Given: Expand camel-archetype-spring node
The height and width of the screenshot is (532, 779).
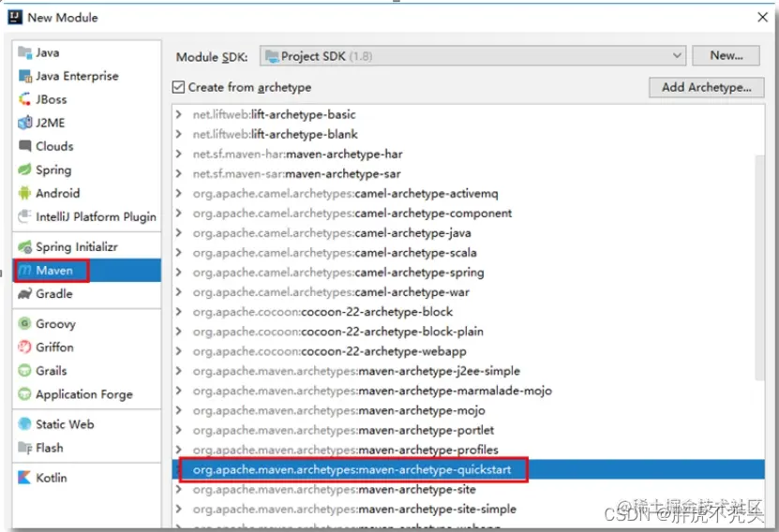Looking at the screenshot, I should [179, 273].
